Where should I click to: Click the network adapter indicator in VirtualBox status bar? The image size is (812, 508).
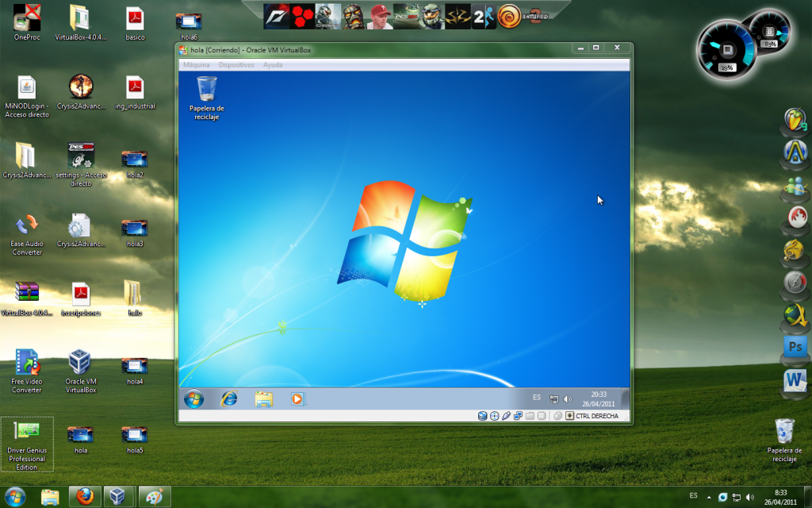[x=518, y=416]
